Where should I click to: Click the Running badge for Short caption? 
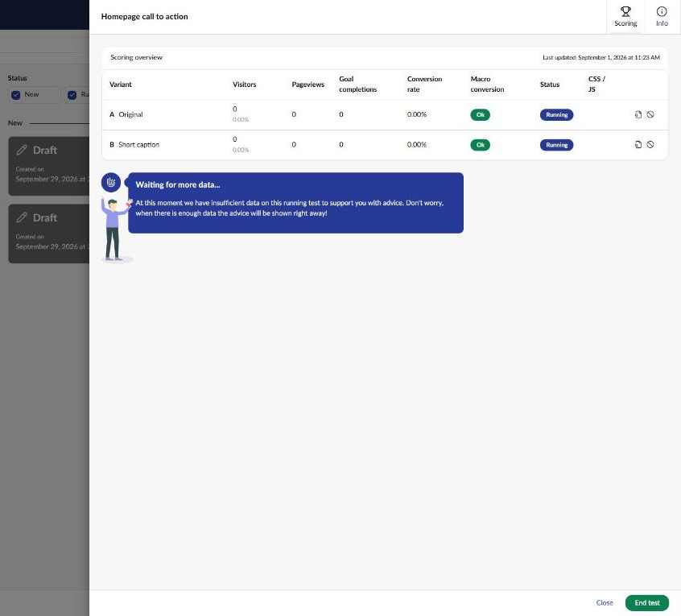(556, 145)
